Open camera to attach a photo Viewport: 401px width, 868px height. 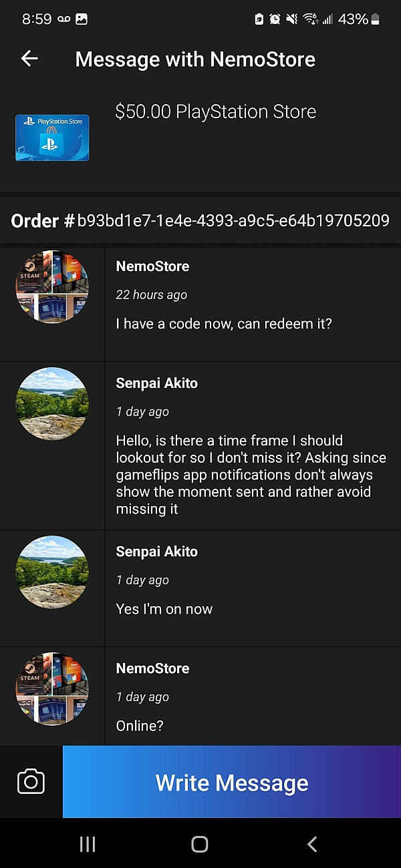(x=31, y=782)
